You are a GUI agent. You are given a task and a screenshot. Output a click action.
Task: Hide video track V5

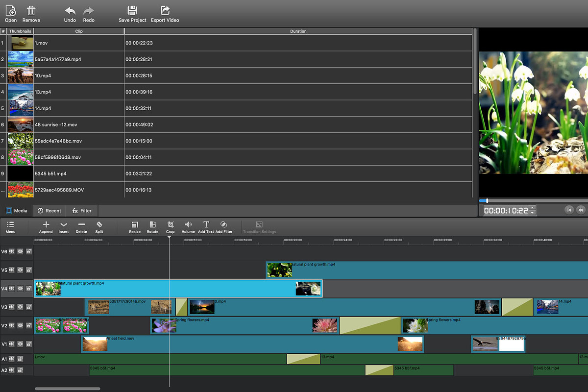pyautogui.click(x=21, y=270)
